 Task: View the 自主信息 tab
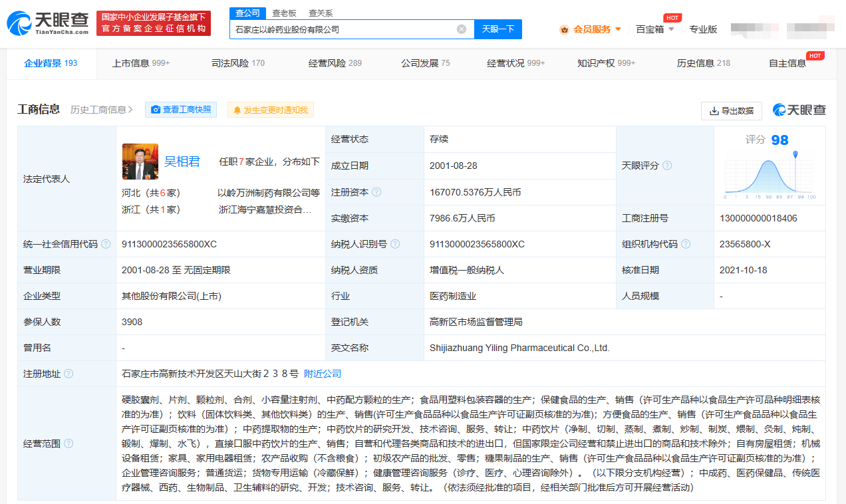[x=787, y=64]
